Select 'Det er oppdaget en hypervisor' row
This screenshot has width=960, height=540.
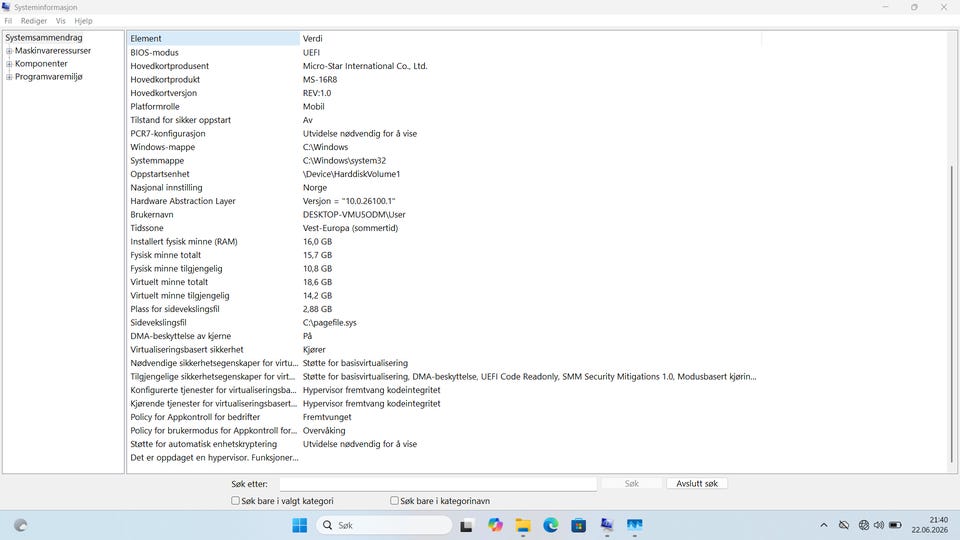point(444,457)
